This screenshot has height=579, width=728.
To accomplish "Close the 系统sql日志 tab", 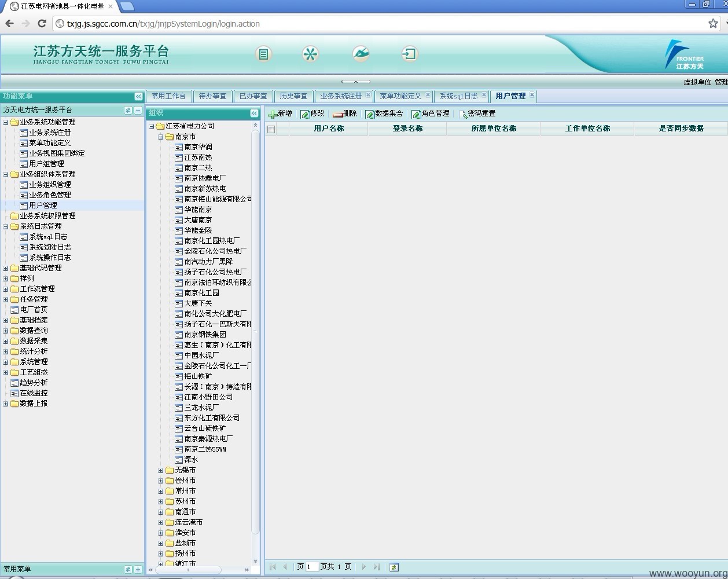I will 484,95.
